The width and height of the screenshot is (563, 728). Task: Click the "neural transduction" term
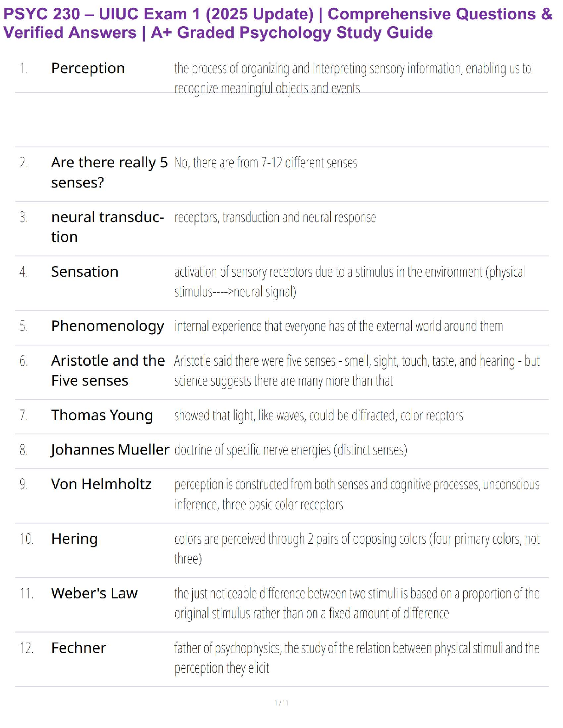(x=107, y=227)
